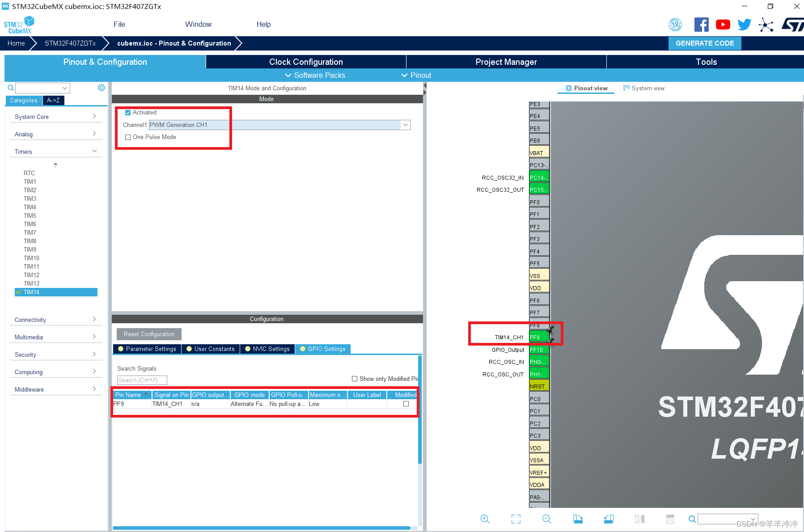Rotate the chip counter-clockwise icon
804x532 pixels.
click(x=609, y=519)
